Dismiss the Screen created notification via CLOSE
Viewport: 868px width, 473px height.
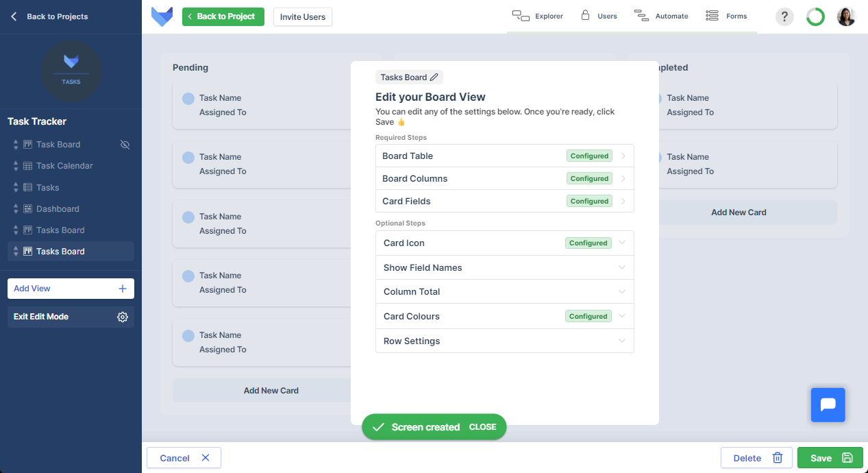point(482,427)
